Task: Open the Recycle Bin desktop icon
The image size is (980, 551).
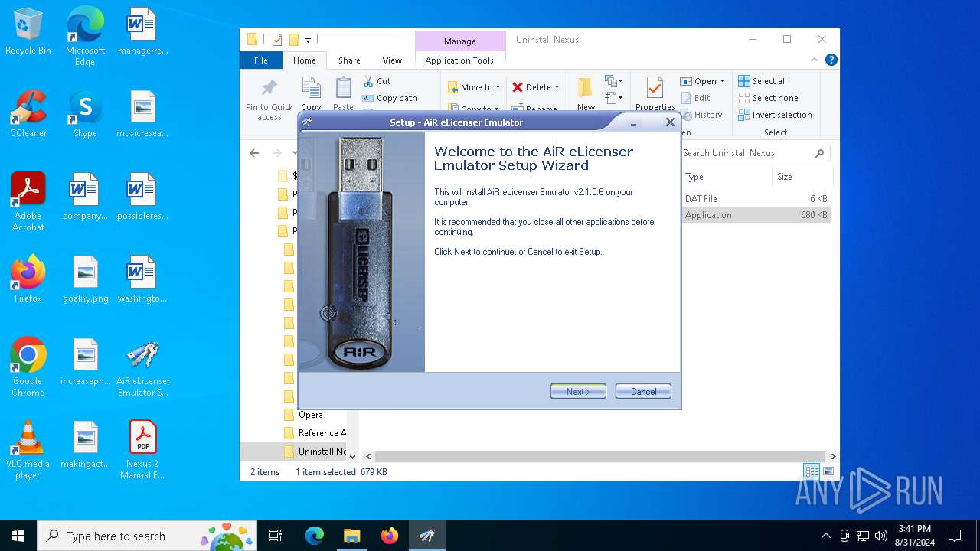Action: [28, 32]
